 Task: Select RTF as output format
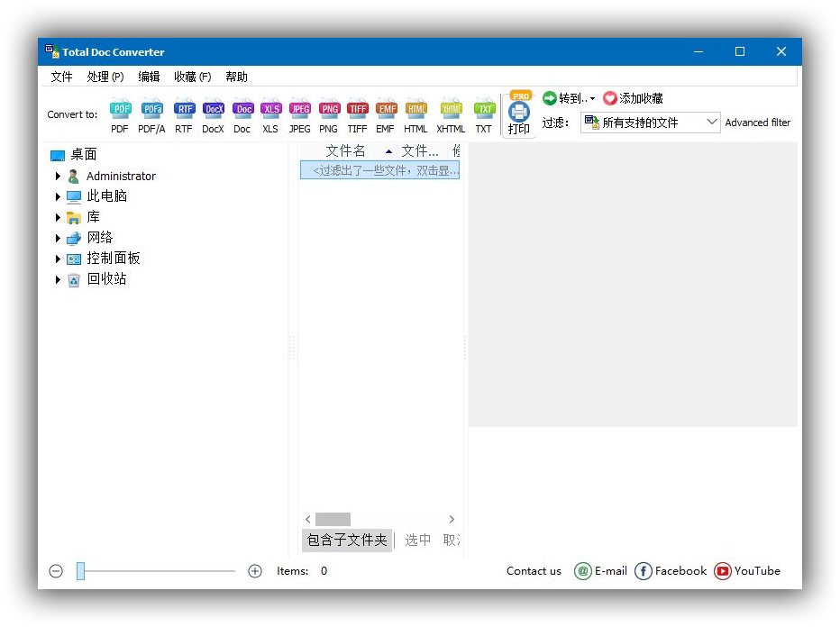tap(184, 115)
